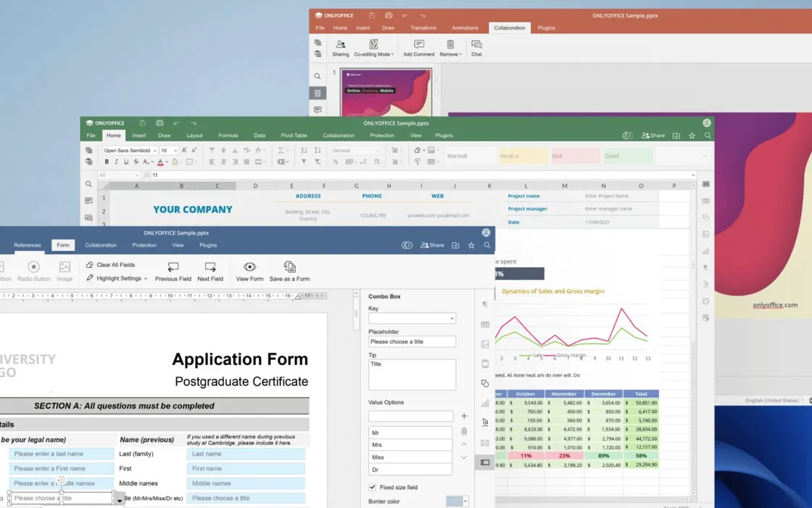Click the print icon in presentation title bar
Viewport: 812px width, 508px height.
[x=389, y=15]
